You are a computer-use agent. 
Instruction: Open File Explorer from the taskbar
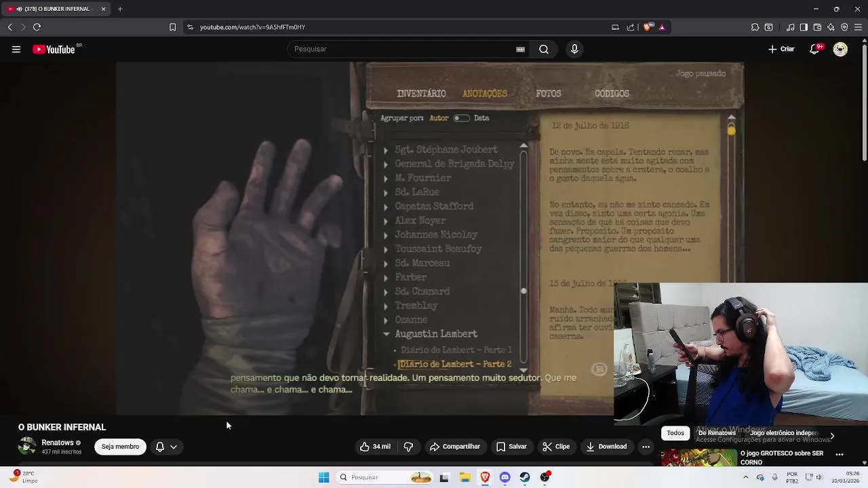465,477
